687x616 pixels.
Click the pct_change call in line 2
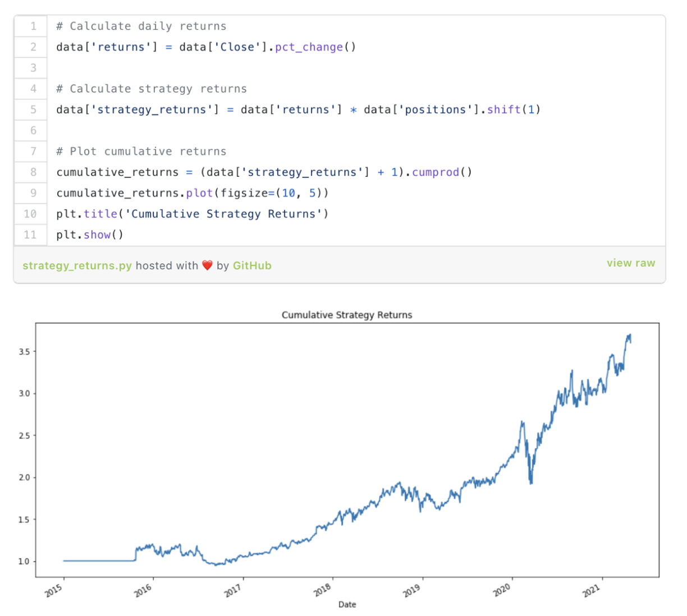click(309, 47)
